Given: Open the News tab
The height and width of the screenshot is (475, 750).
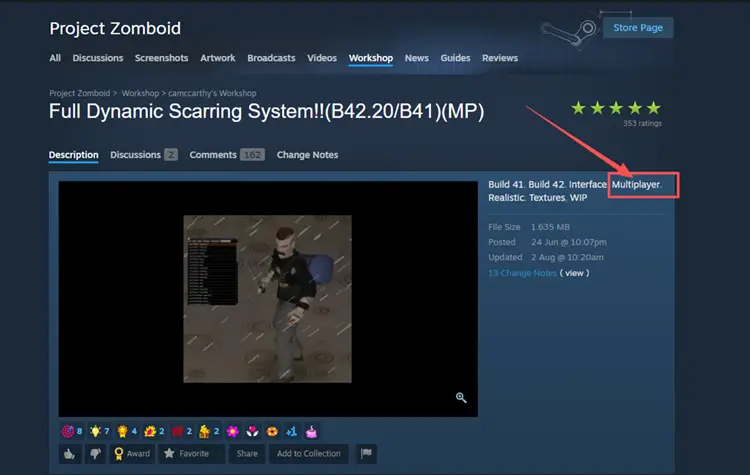Looking at the screenshot, I should 417,58.
